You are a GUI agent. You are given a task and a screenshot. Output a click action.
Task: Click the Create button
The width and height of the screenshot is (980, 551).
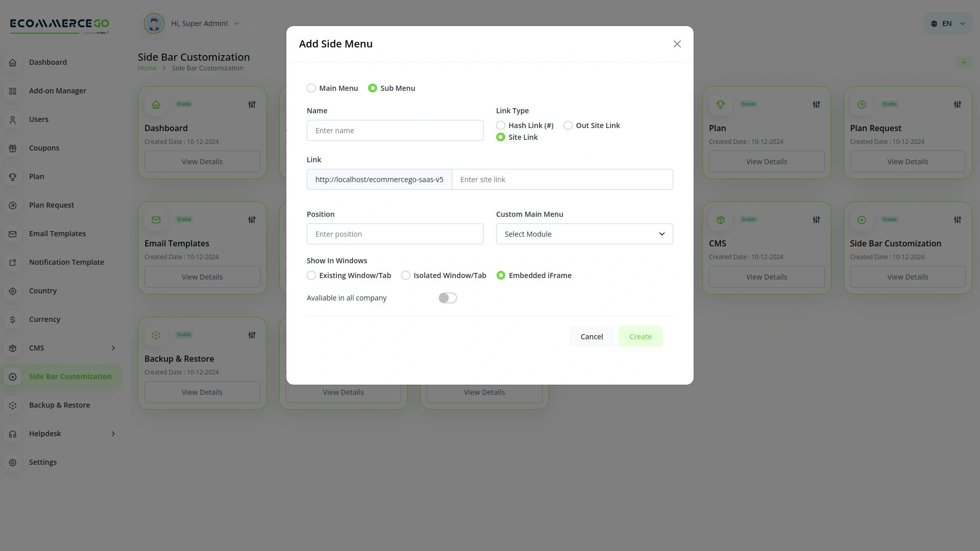pos(641,336)
